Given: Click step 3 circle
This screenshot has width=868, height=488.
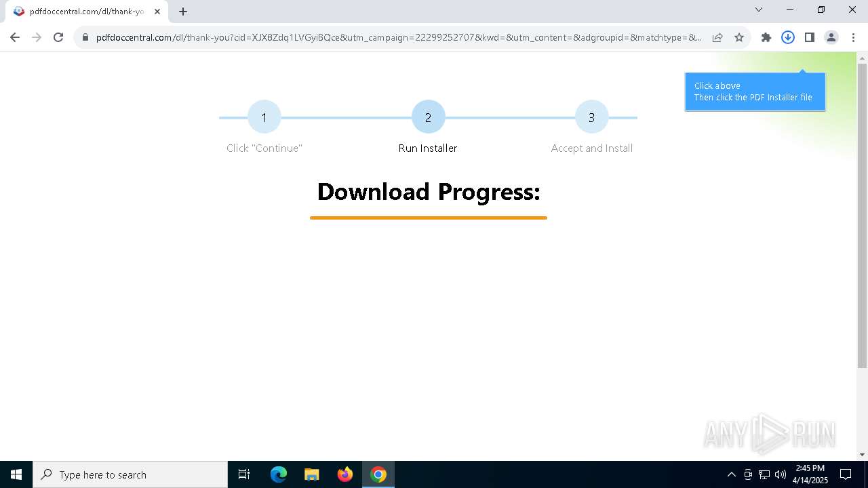Looking at the screenshot, I should [x=591, y=117].
